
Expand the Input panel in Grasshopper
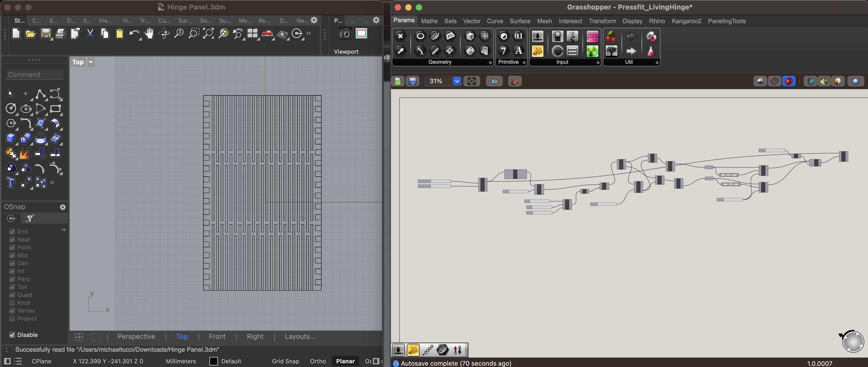pyautogui.click(x=598, y=62)
